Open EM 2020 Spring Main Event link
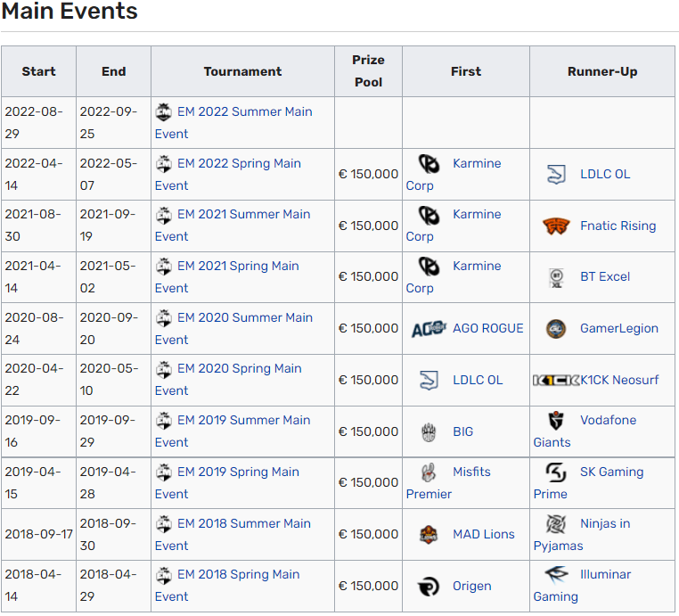679x616 pixels. pyautogui.click(x=228, y=380)
